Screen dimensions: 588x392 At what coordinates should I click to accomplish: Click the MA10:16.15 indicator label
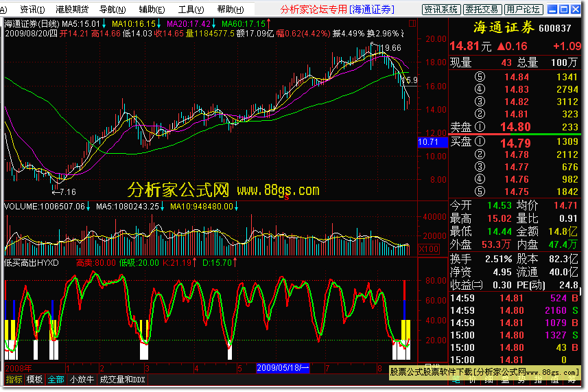pyautogui.click(x=134, y=24)
